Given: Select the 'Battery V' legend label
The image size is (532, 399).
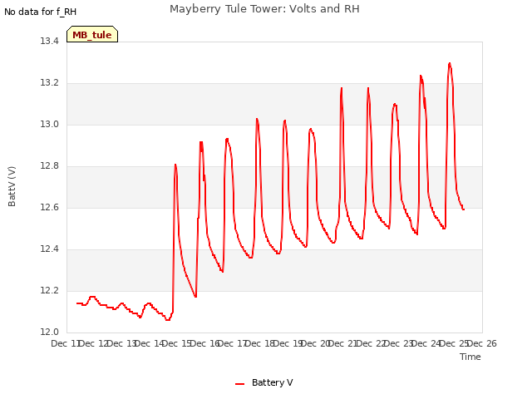Looking at the screenshot, I should (272, 382).
